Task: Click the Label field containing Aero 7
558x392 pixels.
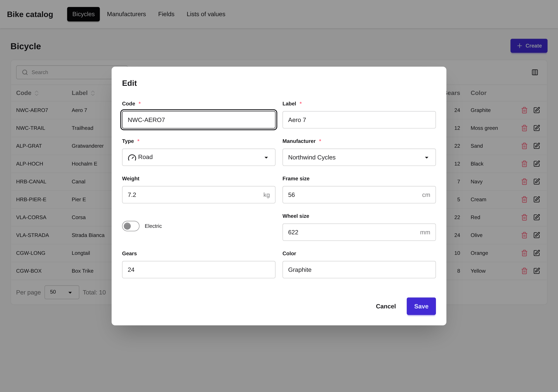Action: click(359, 120)
